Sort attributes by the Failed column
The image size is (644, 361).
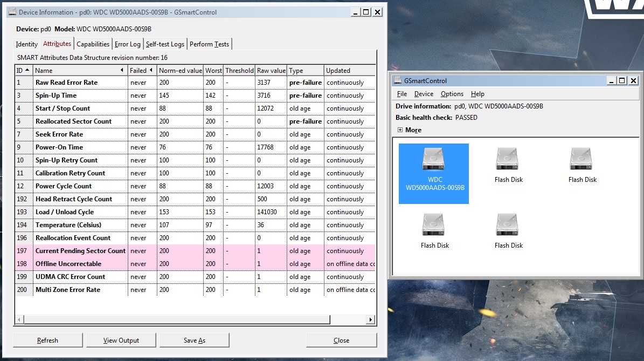coord(142,70)
